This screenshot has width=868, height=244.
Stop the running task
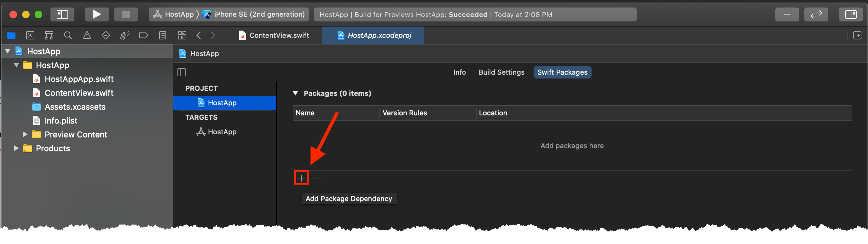(126, 15)
